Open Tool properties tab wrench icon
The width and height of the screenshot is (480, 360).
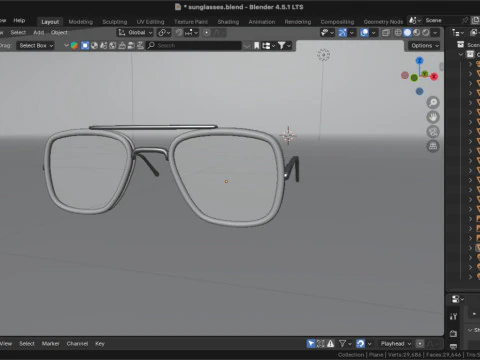click(x=453, y=317)
